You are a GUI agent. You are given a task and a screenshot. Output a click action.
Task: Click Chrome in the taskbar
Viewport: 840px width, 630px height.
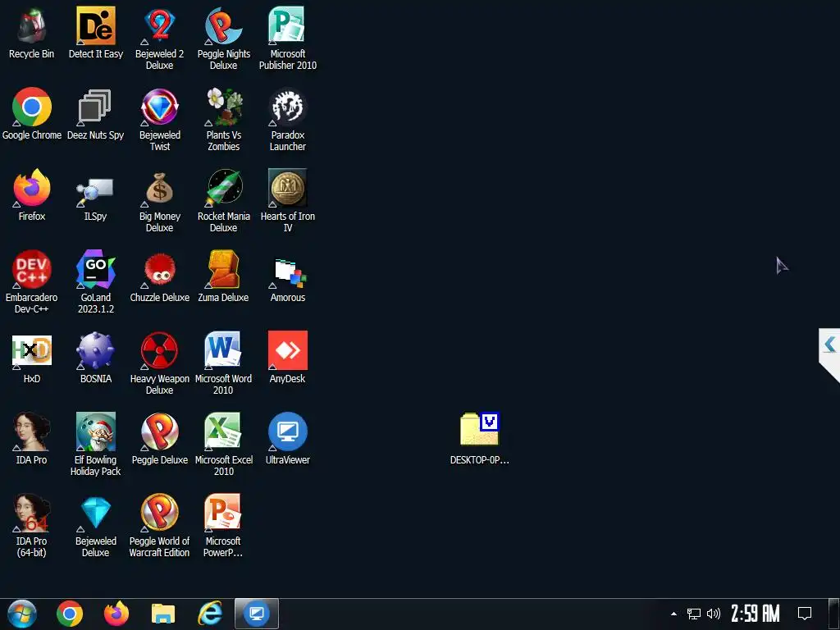coord(70,614)
